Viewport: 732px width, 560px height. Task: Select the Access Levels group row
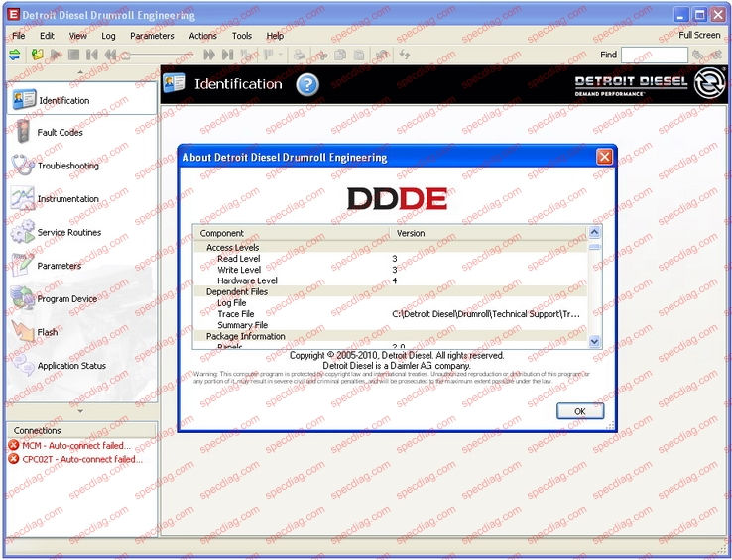click(x=391, y=248)
